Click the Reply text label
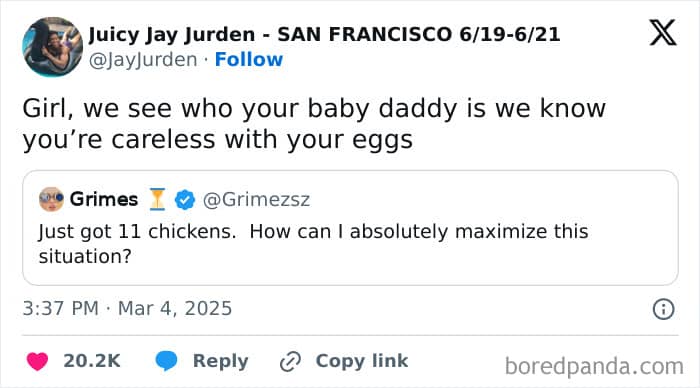The width and height of the screenshot is (700, 388). [221, 361]
